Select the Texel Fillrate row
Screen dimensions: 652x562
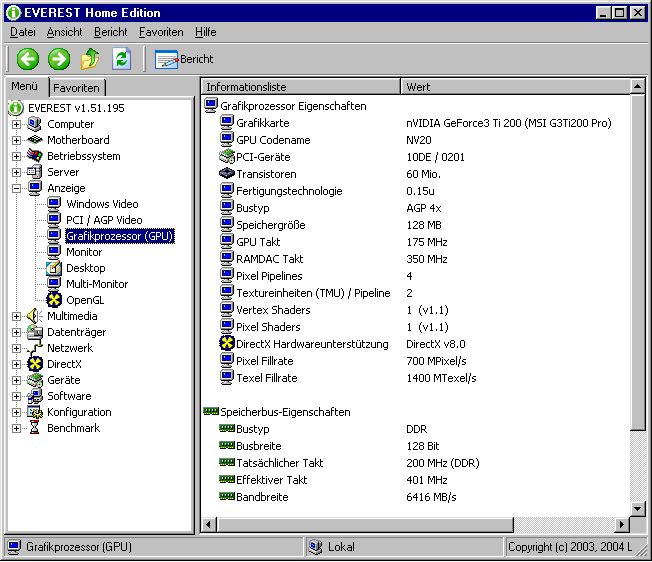coord(416,377)
